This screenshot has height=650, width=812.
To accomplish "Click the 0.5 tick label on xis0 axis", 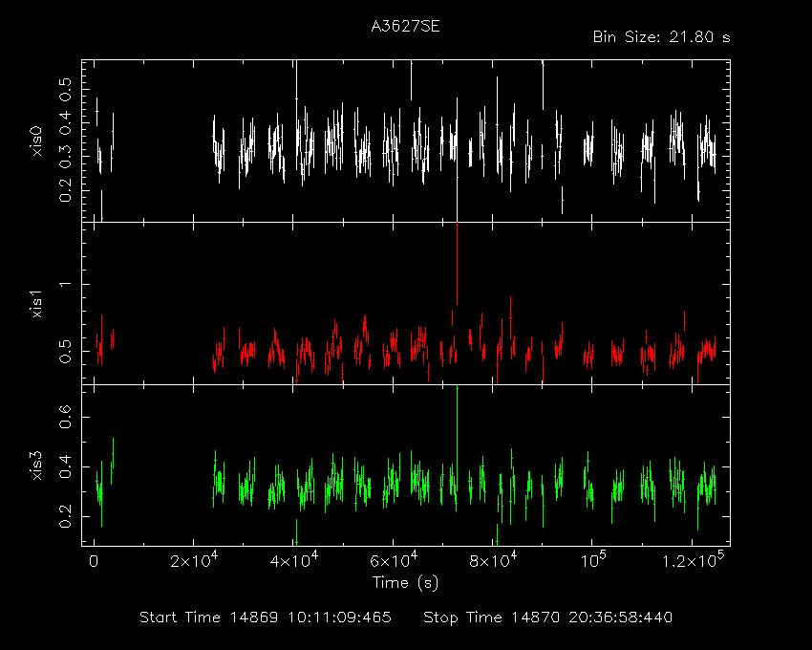I will point(65,90).
